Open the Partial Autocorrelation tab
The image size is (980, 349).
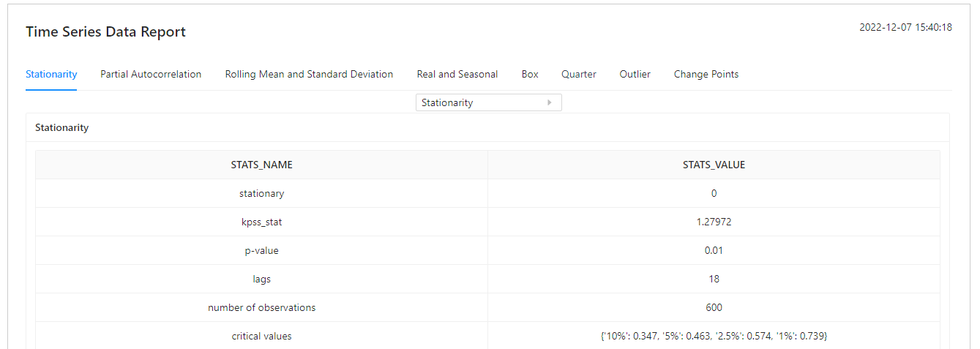(151, 74)
